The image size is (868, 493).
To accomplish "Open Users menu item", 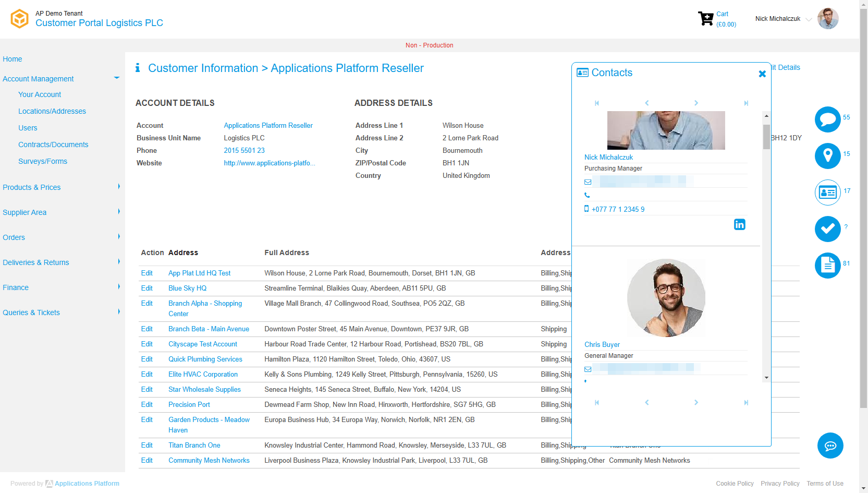I will click(x=28, y=128).
